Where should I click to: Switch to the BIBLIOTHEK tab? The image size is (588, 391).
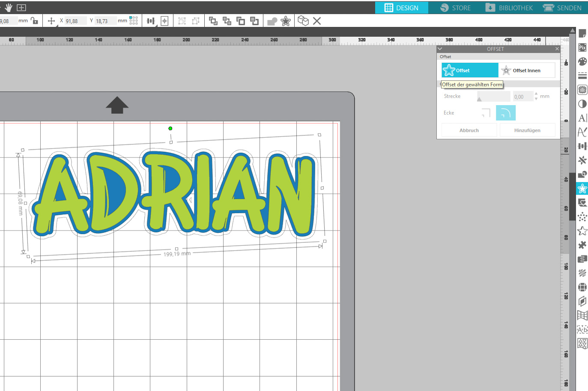509,8
